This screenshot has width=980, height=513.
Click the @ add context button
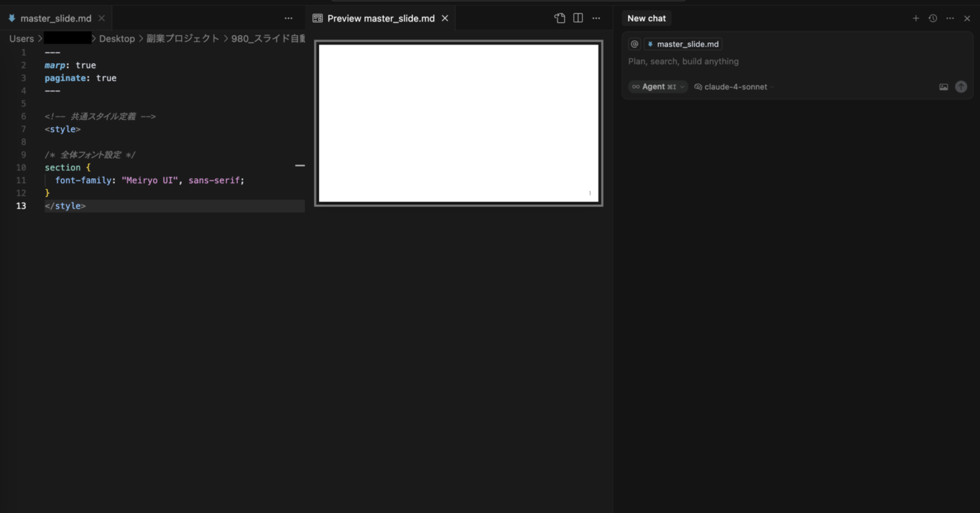click(634, 44)
